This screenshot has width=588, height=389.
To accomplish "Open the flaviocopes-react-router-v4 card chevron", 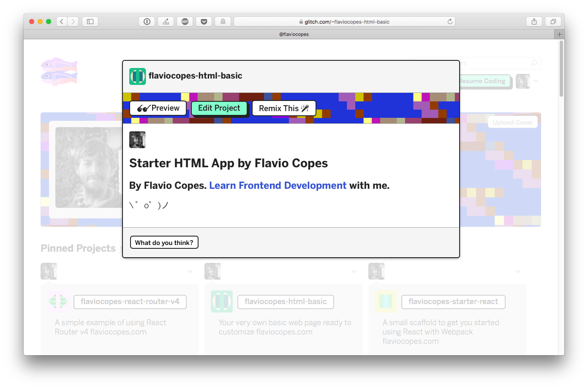I will click(190, 271).
